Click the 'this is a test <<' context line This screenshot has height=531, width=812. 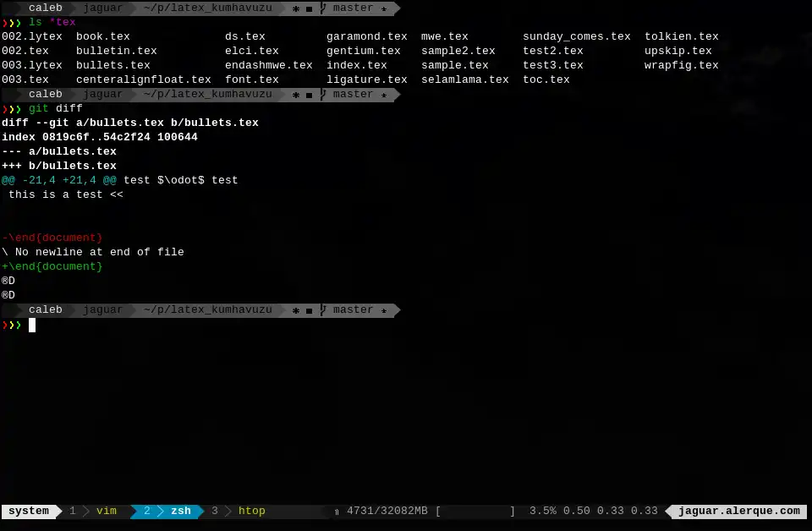point(66,194)
